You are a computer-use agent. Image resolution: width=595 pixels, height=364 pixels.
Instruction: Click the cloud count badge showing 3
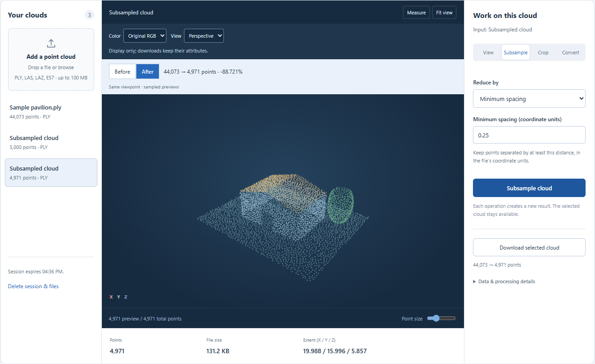pos(89,15)
